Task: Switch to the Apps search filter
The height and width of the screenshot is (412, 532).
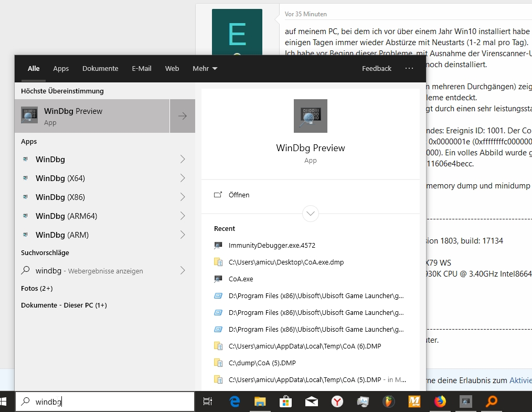Action: tap(60, 68)
